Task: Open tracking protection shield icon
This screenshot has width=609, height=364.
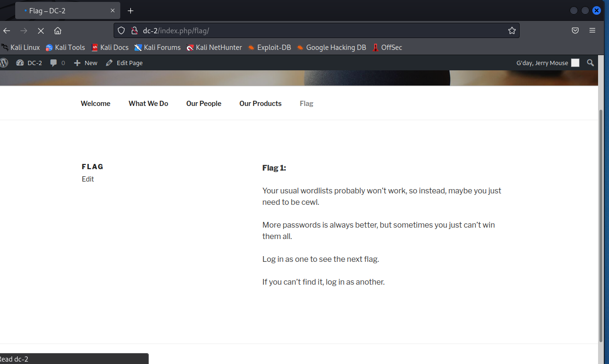Action: coord(121,30)
